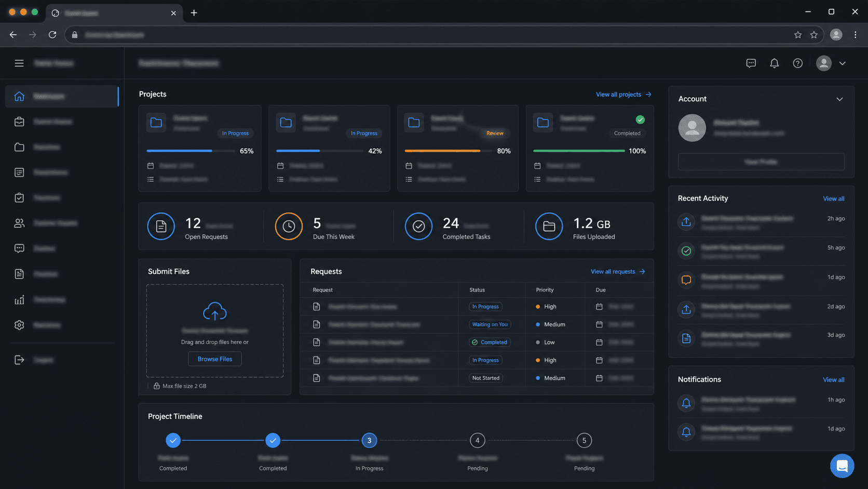Click the Open Requests document icon
This screenshot has height=489, width=868.
(161, 226)
